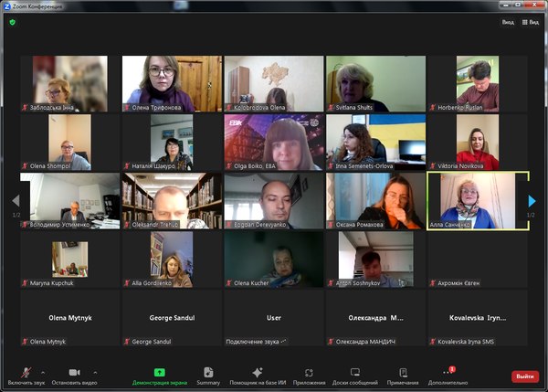Image resolution: width=548 pixels, height=392 pixels.
Task: Open Дополнительно more options menu
Action: coord(448,373)
